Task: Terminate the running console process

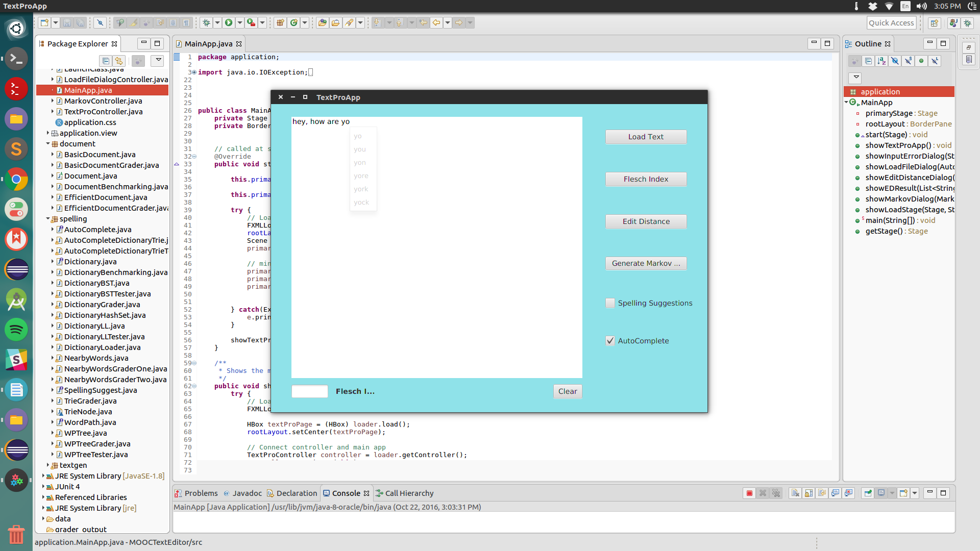Action: coord(749,493)
